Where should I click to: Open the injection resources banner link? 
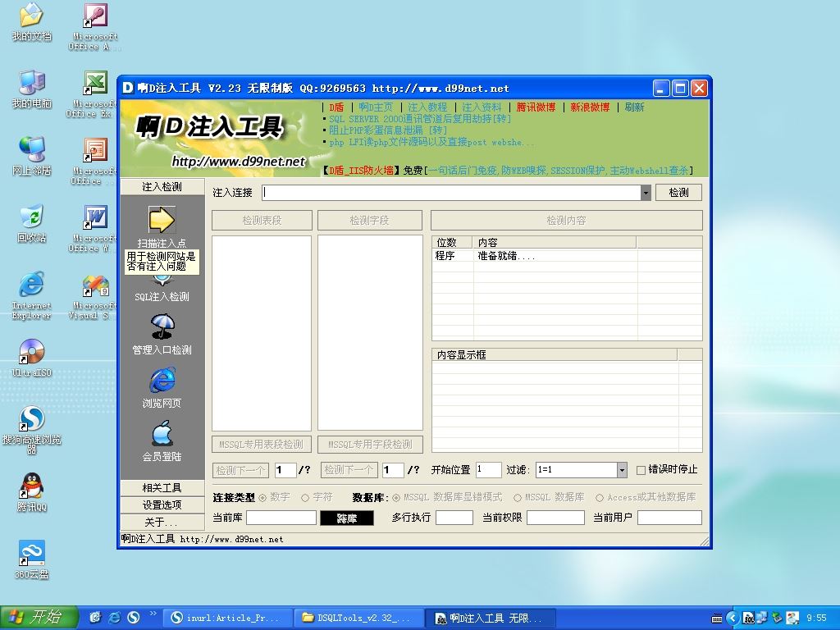coord(482,107)
